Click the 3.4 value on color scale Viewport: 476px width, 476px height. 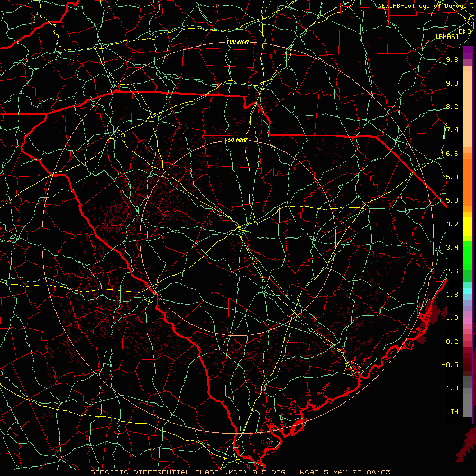coord(452,248)
